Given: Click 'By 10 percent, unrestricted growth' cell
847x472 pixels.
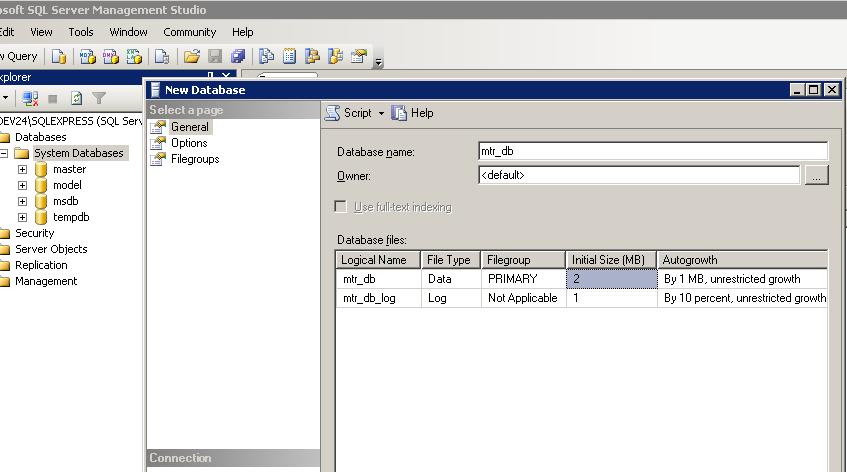Looking at the screenshot, I should point(742,298).
